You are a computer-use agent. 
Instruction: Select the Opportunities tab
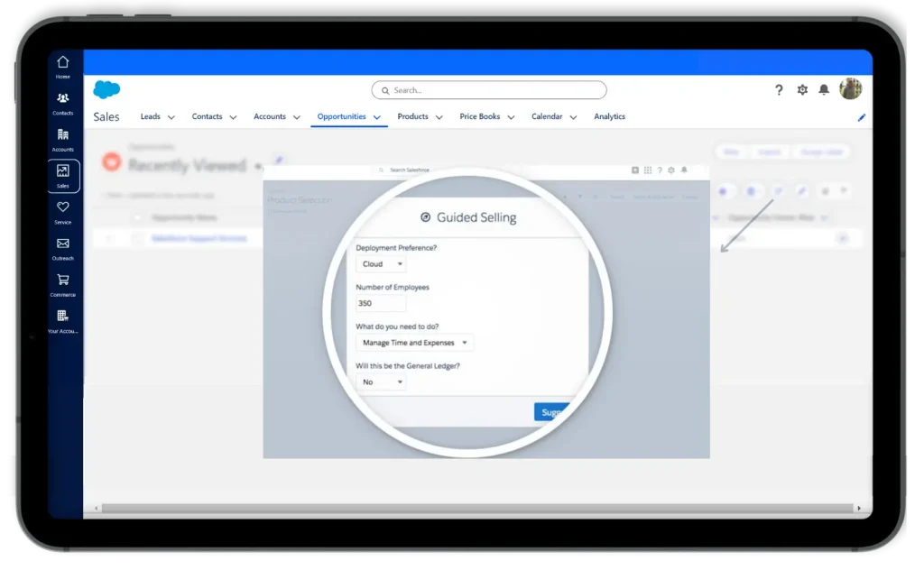[342, 116]
